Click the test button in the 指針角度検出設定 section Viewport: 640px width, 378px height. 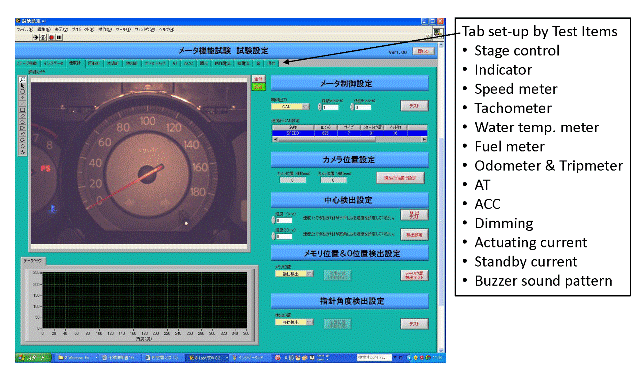(414, 324)
